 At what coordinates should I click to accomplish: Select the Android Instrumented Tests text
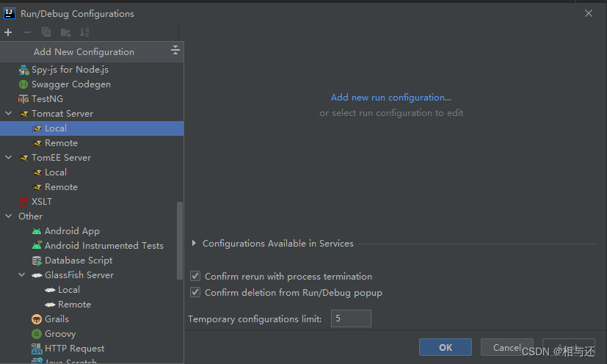(x=104, y=246)
